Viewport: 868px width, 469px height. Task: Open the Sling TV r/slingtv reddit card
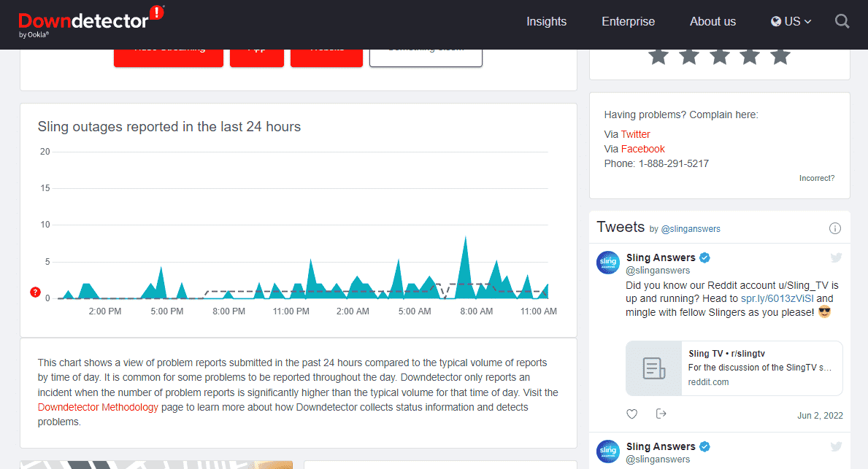(x=734, y=368)
